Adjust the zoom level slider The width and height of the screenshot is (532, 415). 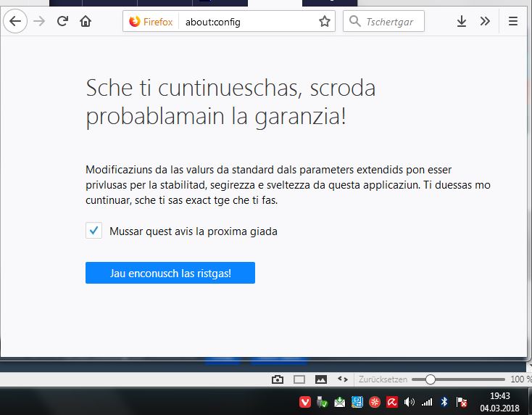pos(458,379)
